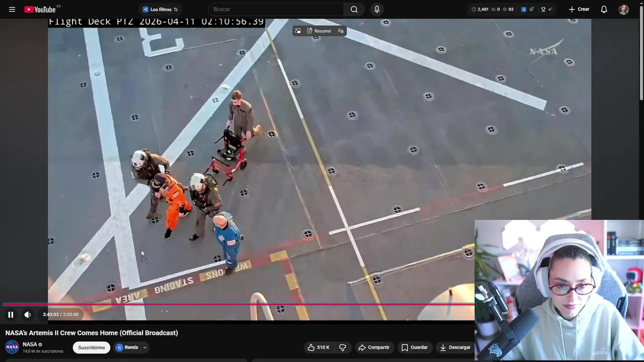
Task: Click Descargar to download video
Action: (x=455, y=347)
